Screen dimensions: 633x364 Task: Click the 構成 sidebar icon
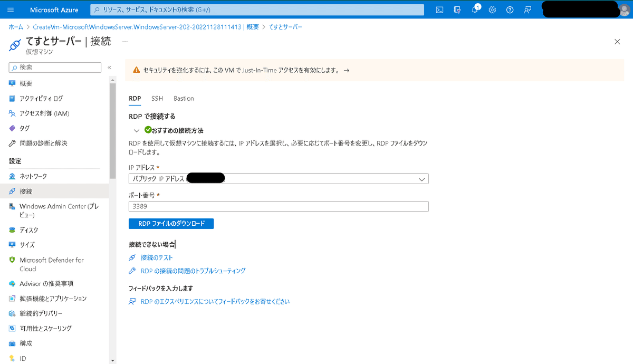12,343
